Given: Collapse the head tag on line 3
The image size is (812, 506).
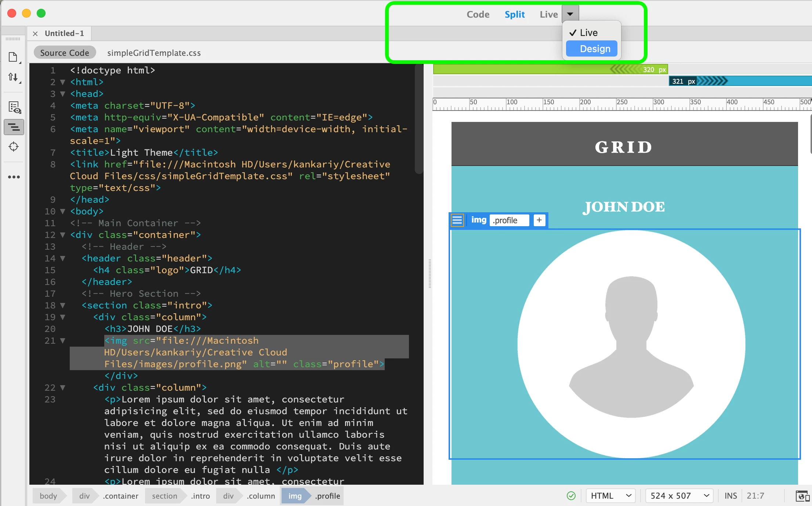Looking at the screenshot, I should click(63, 94).
